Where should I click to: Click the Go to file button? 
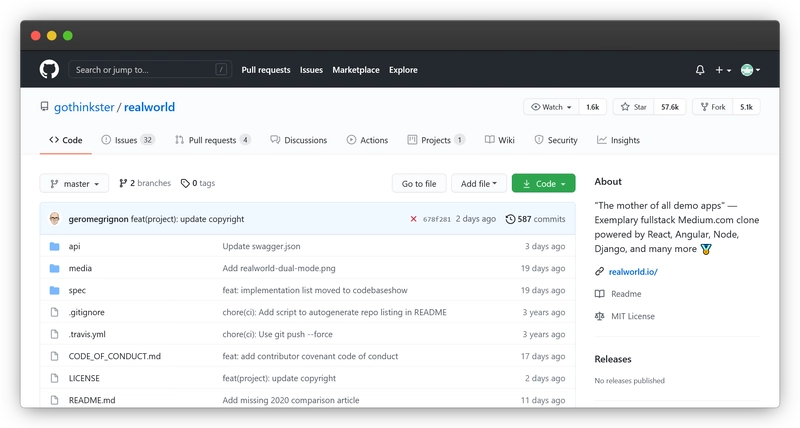419,184
